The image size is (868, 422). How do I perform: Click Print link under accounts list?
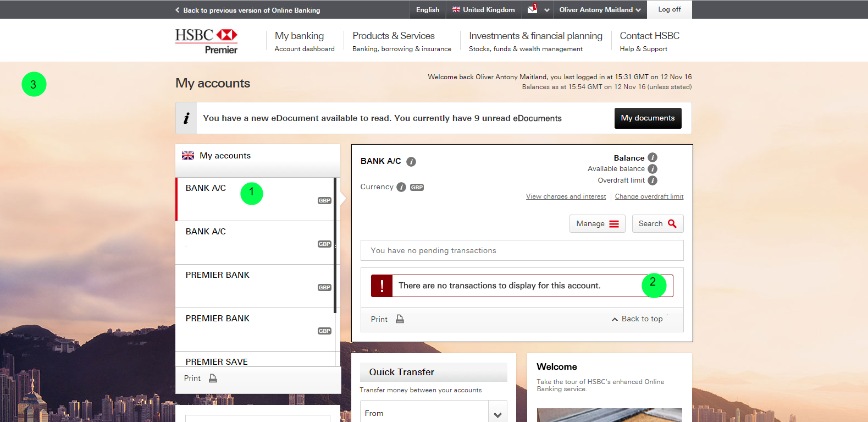[192, 378]
